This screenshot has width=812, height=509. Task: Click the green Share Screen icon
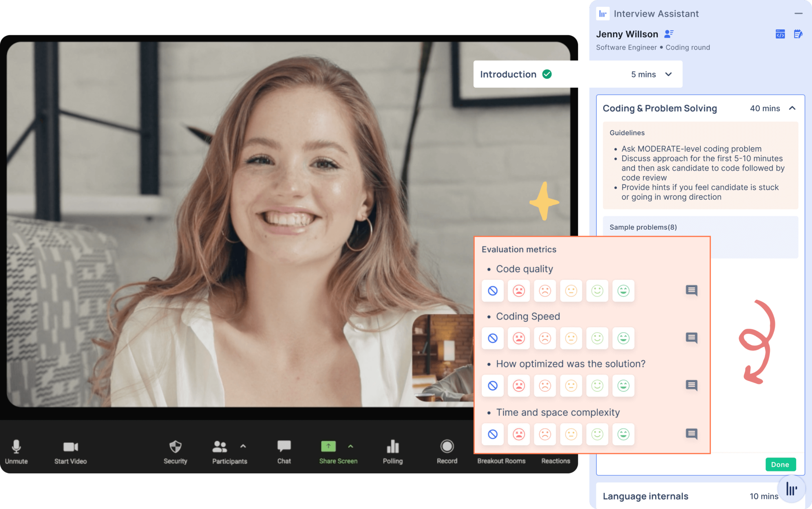pyautogui.click(x=328, y=446)
